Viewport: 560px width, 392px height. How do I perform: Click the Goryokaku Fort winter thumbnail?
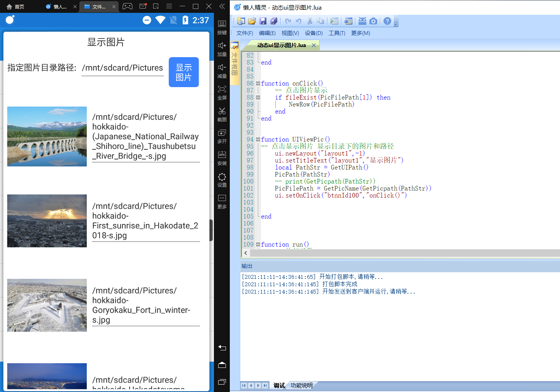(47, 305)
